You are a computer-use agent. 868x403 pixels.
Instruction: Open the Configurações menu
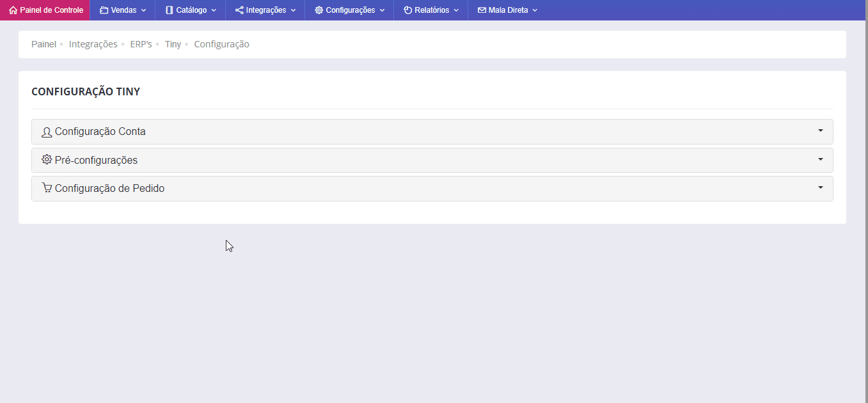(349, 10)
